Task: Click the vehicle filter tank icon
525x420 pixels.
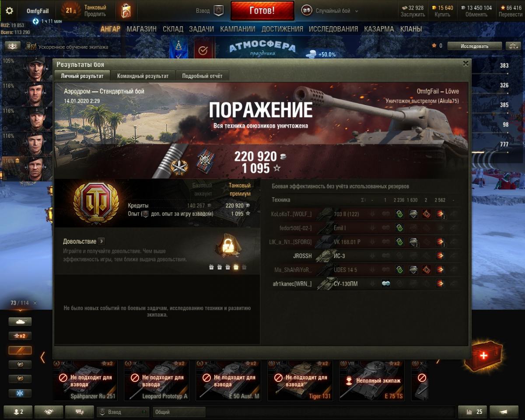Action: click(x=20, y=322)
